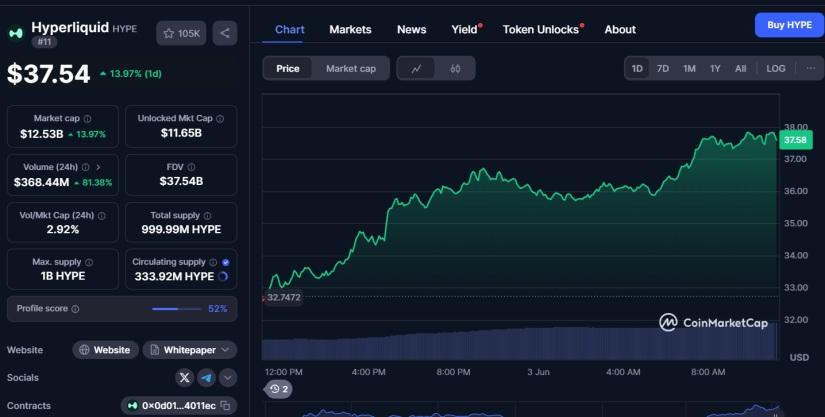Open the Chart tab
This screenshot has height=417, width=825.
(x=289, y=29)
